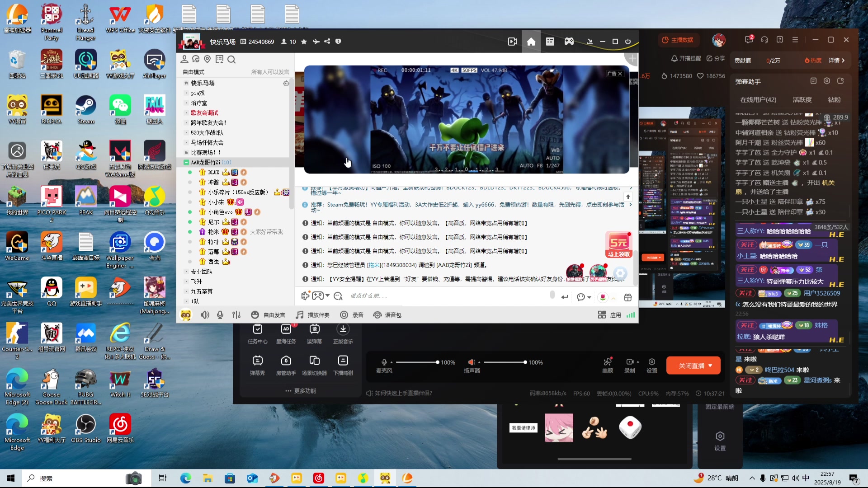Click the flower gift icon in chat input
The height and width of the screenshot is (488, 868).
pos(603,297)
